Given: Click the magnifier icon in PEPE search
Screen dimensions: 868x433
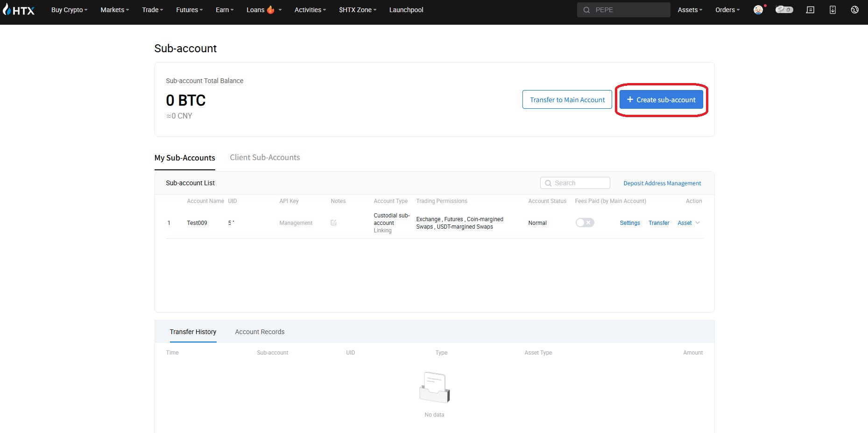Looking at the screenshot, I should click(x=586, y=10).
